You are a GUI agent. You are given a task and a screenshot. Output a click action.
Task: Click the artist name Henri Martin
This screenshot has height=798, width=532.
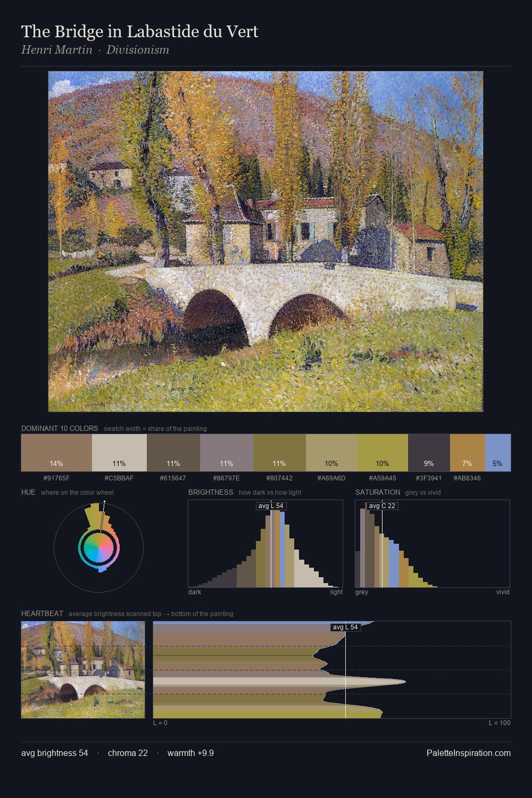pos(57,50)
